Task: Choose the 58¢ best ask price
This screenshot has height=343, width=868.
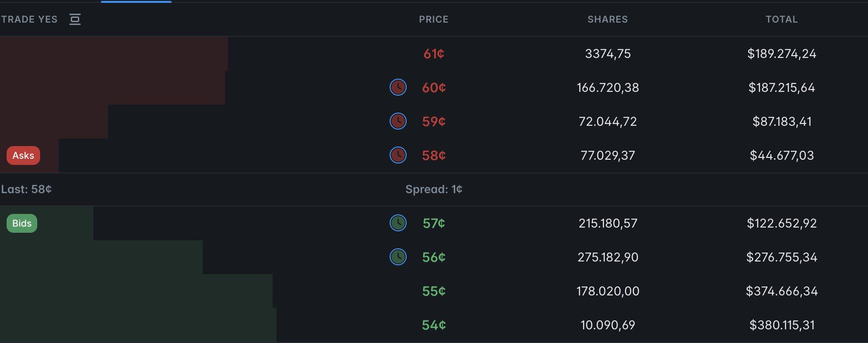Action: (x=434, y=155)
